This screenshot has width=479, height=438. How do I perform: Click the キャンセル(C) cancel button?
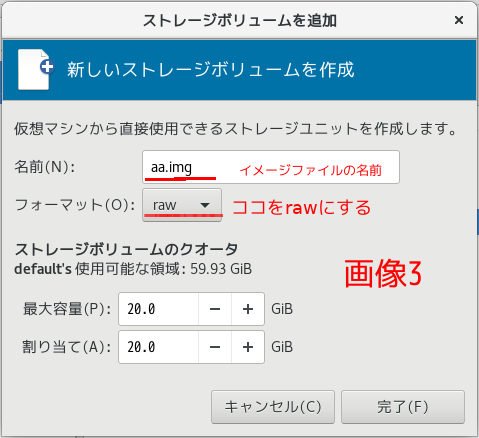point(273,407)
